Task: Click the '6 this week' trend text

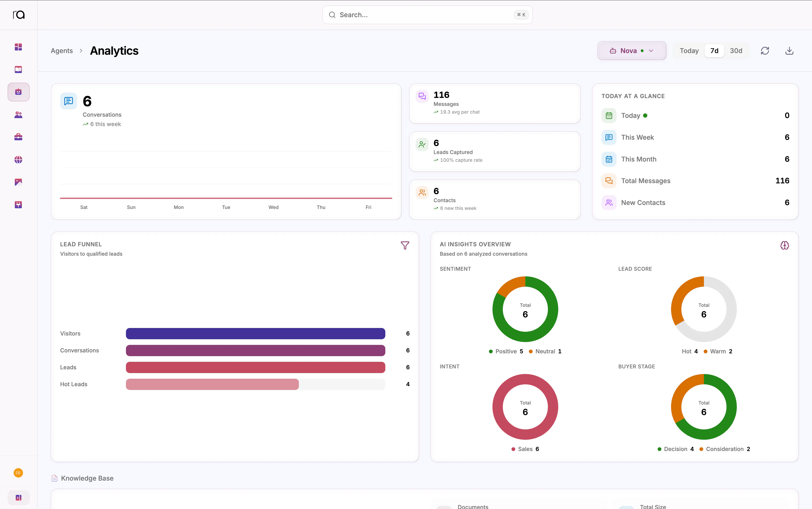Action: 105,124
